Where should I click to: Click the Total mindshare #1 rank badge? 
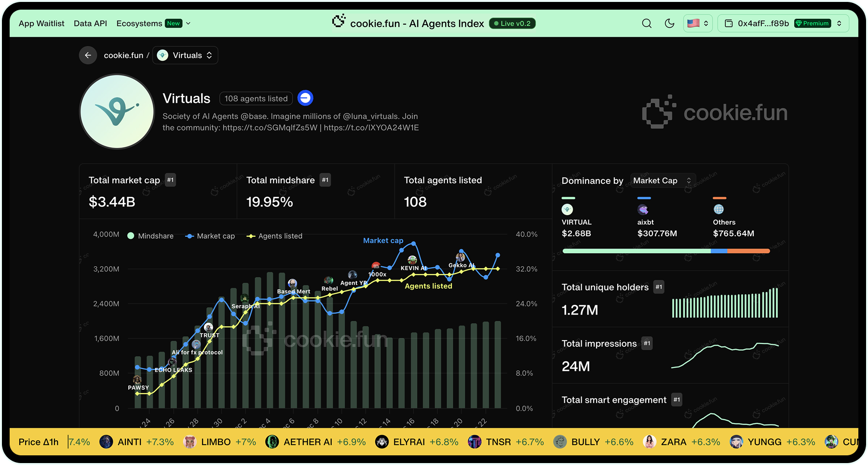325,180
